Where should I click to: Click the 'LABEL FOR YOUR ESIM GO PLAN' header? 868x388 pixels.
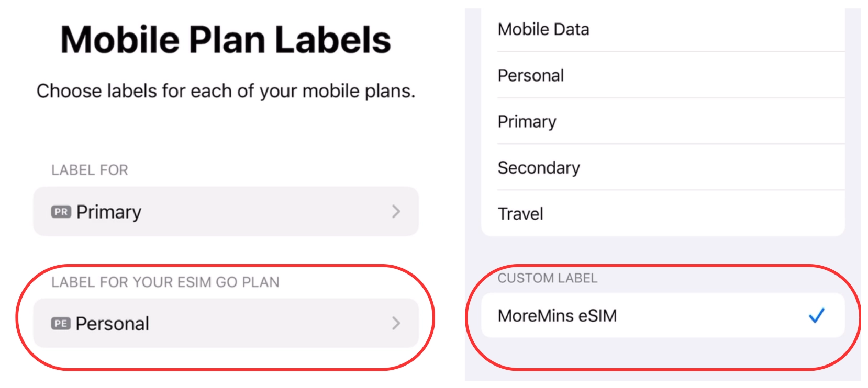165,282
